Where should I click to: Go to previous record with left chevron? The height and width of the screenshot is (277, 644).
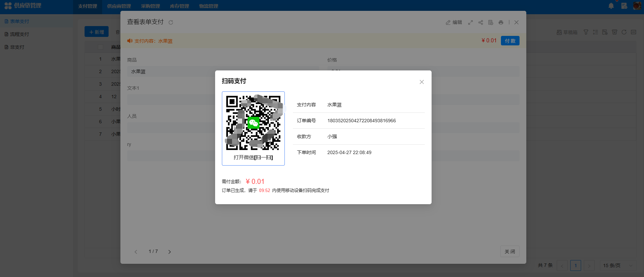(136, 252)
